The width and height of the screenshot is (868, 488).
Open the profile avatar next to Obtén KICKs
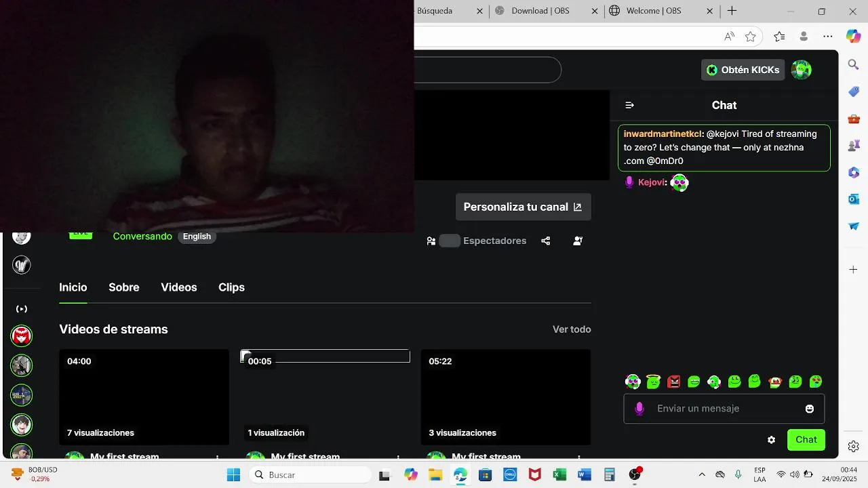tap(802, 70)
